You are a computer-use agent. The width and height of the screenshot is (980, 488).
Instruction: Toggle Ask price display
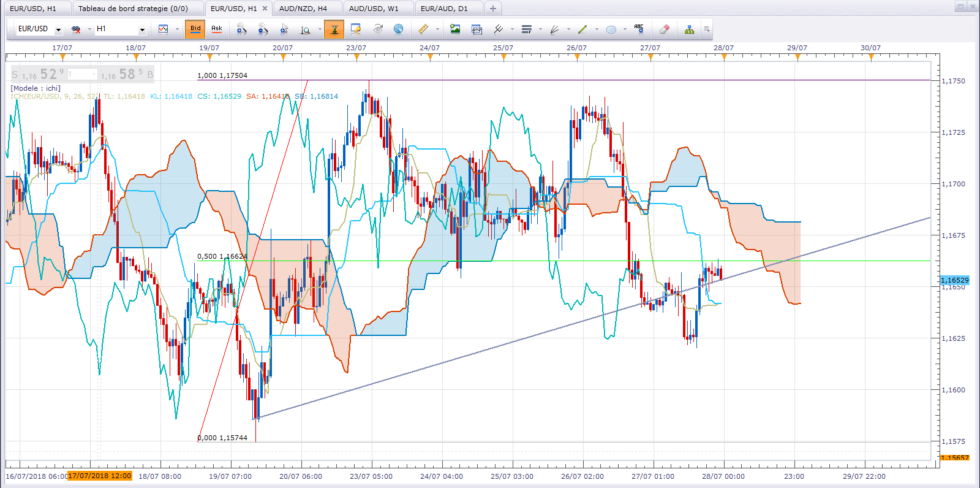click(x=217, y=29)
